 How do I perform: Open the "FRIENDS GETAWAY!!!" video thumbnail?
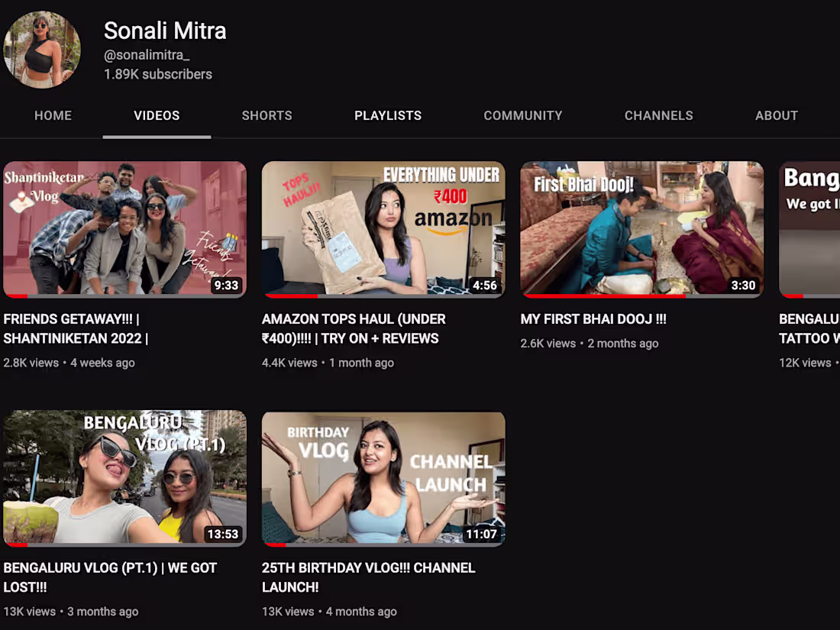point(124,228)
